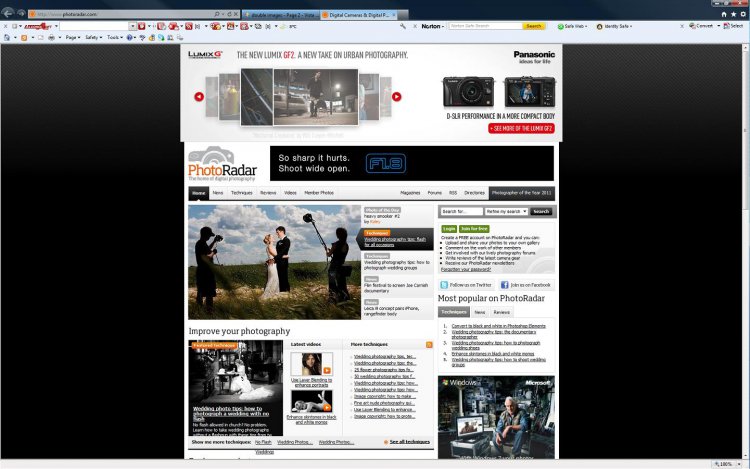Switch to the News tab under Most popular

[x=480, y=312]
